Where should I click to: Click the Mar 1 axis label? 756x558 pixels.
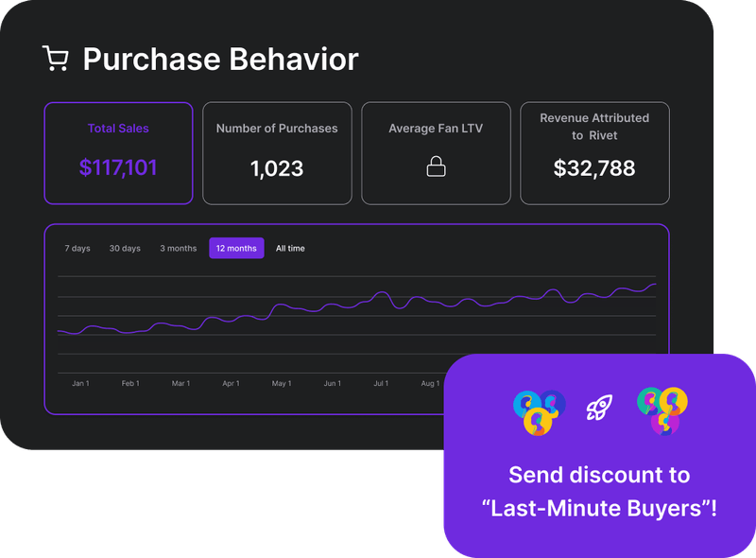[x=180, y=383]
